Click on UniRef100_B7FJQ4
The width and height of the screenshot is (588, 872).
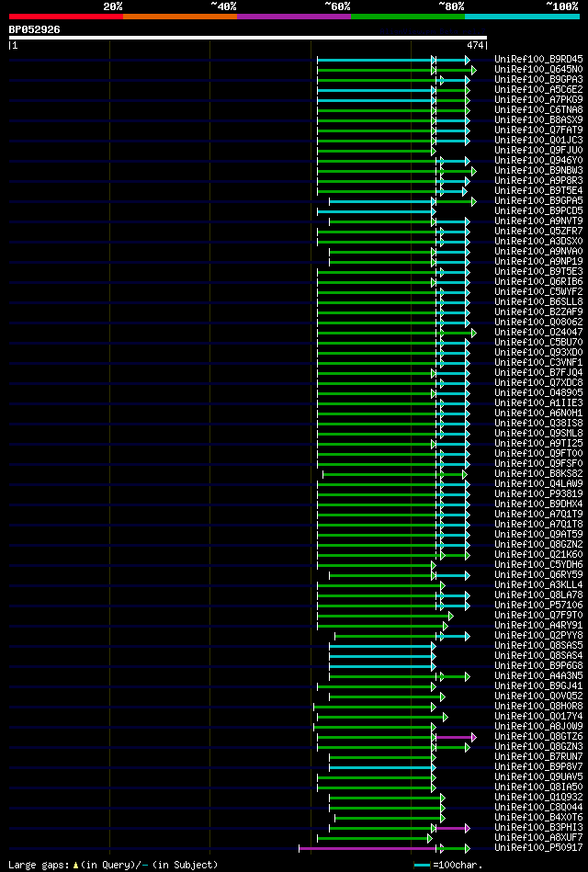click(538, 373)
